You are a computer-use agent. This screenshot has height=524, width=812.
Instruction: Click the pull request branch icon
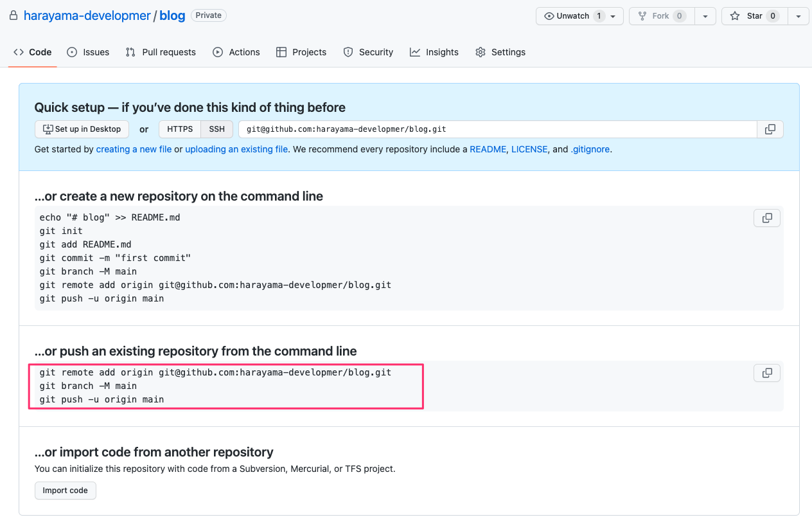pos(128,51)
